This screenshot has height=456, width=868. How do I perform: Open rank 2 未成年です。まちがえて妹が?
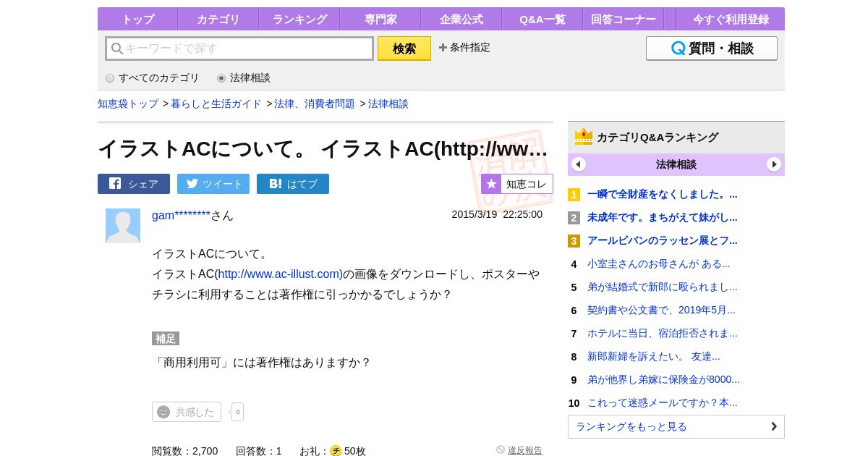(x=663, y=217)
